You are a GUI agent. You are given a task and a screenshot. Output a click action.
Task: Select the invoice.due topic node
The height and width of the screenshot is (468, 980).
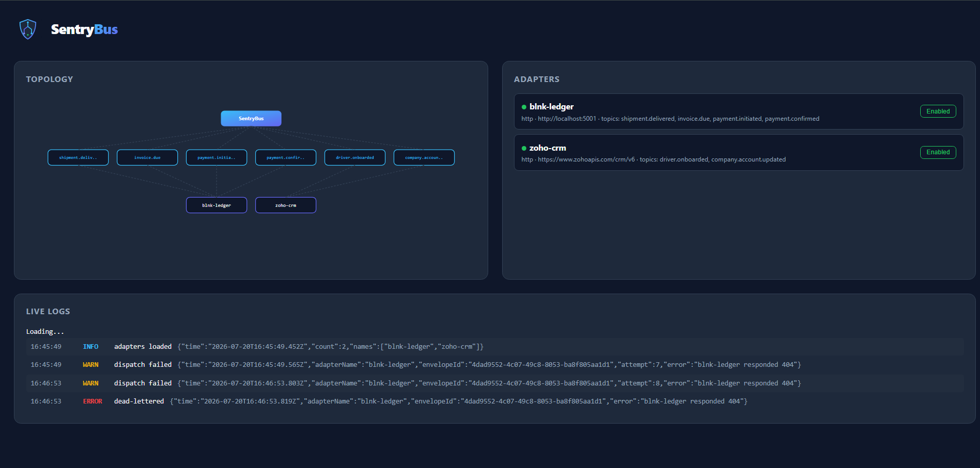click(x=147, y=157)
